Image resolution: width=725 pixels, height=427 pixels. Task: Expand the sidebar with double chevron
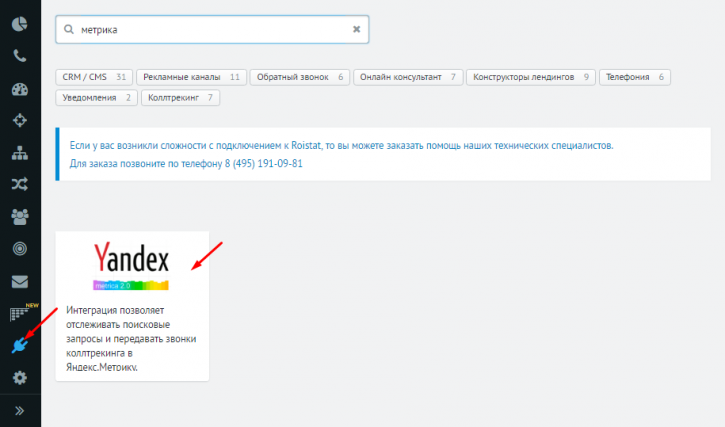click(19, 411)
